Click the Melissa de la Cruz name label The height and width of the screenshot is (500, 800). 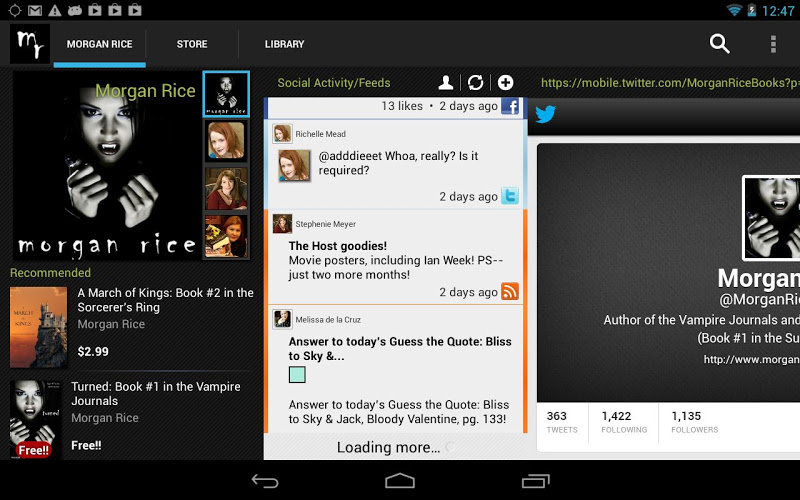pos(328,320)
